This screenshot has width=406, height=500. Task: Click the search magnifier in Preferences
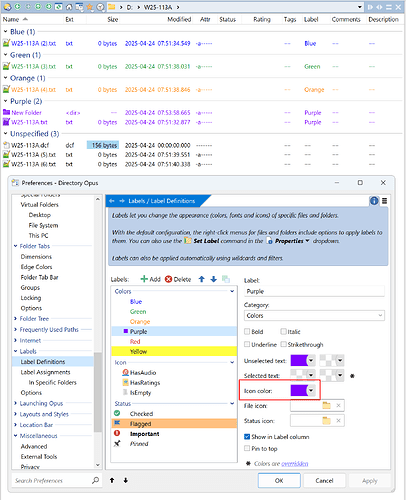96,480
